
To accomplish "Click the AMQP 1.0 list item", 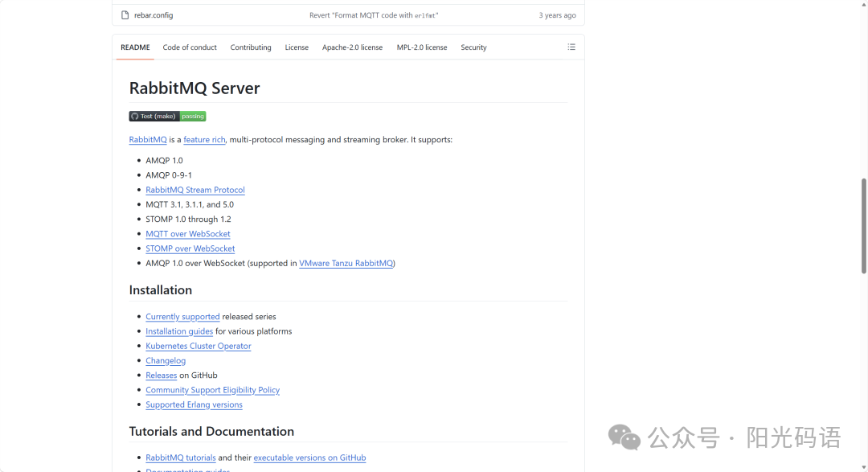I will click(x=164, y=160).
